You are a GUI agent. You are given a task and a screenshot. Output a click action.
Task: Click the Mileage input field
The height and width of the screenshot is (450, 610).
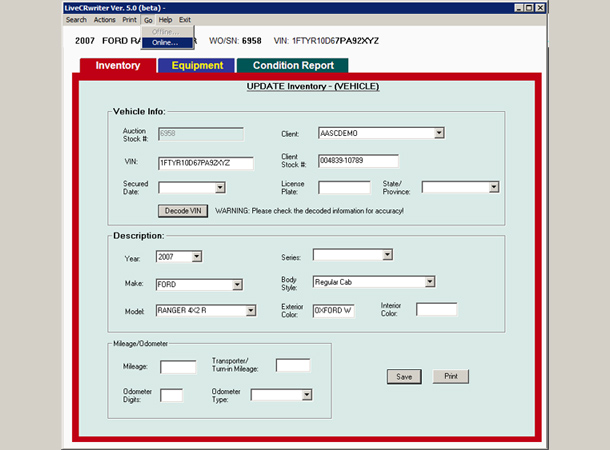178,367
